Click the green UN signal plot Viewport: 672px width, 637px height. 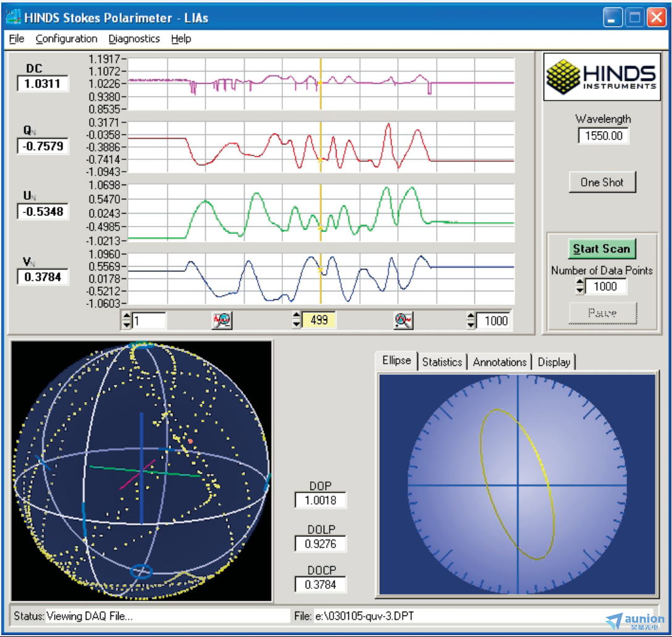click(321, 212)
